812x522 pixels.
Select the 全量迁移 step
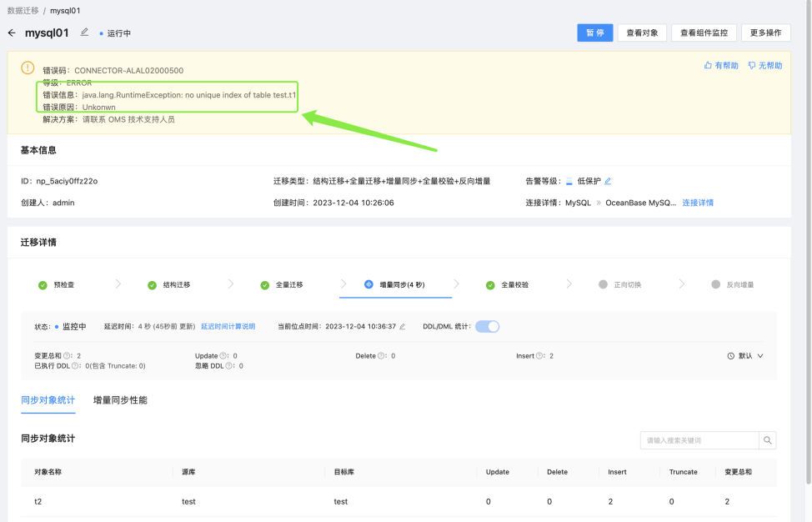[282, 285]
